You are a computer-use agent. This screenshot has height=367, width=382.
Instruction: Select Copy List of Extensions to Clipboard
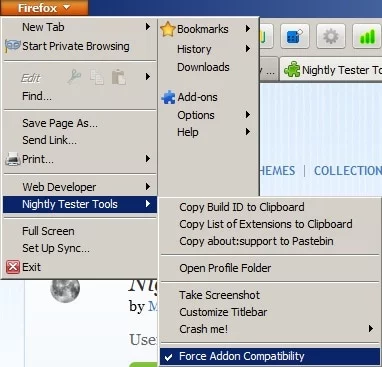270,224
